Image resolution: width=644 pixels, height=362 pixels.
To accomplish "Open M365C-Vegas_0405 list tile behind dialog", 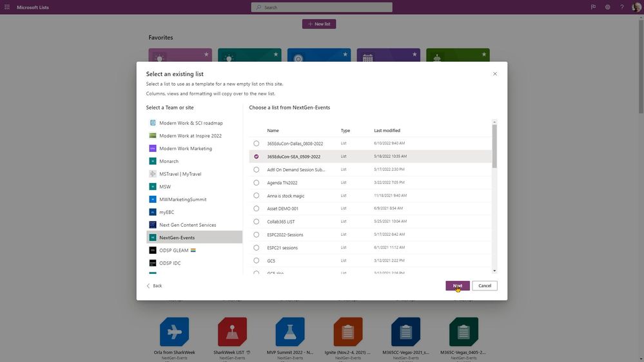I will point(463,332).
